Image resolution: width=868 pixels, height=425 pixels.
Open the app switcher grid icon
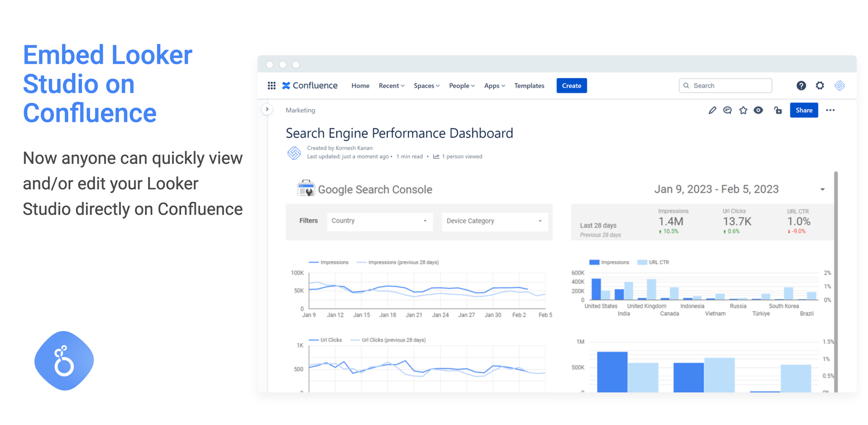pyautogui.click(x=272, y=85)
